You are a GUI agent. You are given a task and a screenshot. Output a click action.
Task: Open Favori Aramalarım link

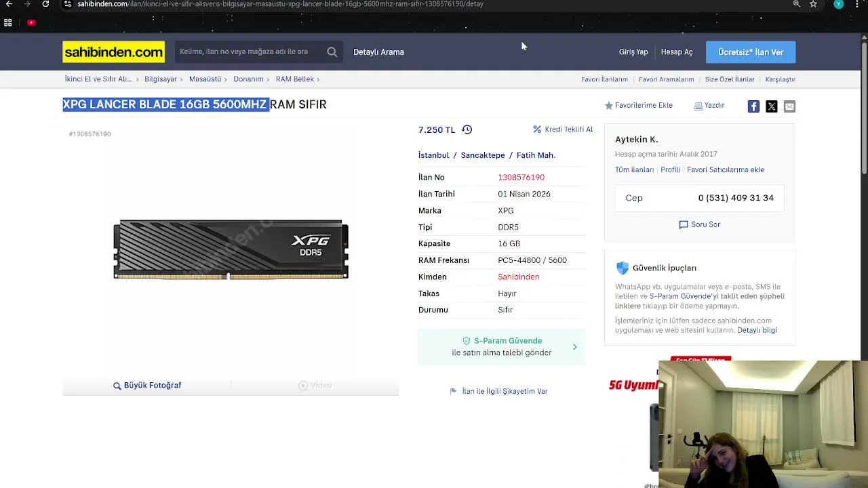coord(666,79)
